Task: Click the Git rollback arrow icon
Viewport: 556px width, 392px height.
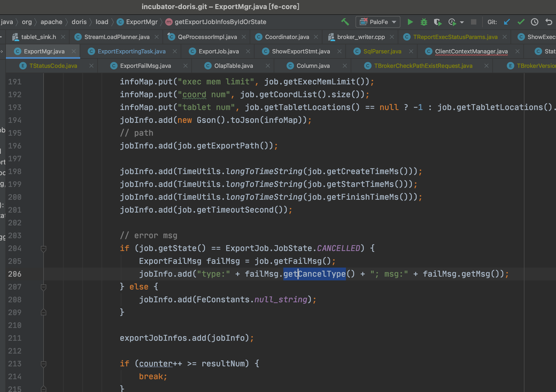Action: (x=549, y=22)
